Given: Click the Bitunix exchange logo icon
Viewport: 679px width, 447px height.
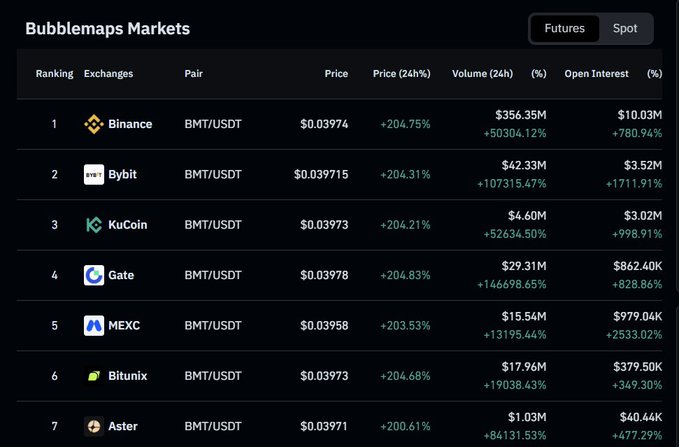Looking at the screenshot, I should pos(94,376).
